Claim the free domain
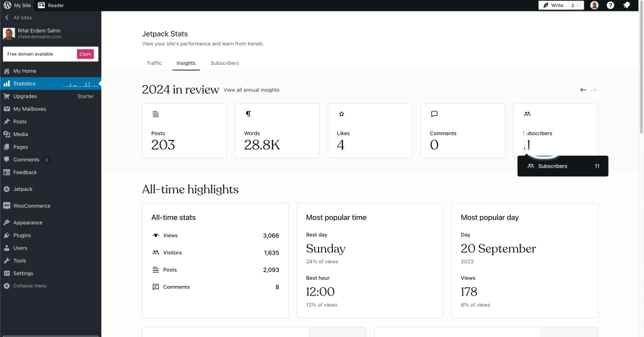This screenshot has width=644, height=337. pyautogui.click(x=86, y=54)
